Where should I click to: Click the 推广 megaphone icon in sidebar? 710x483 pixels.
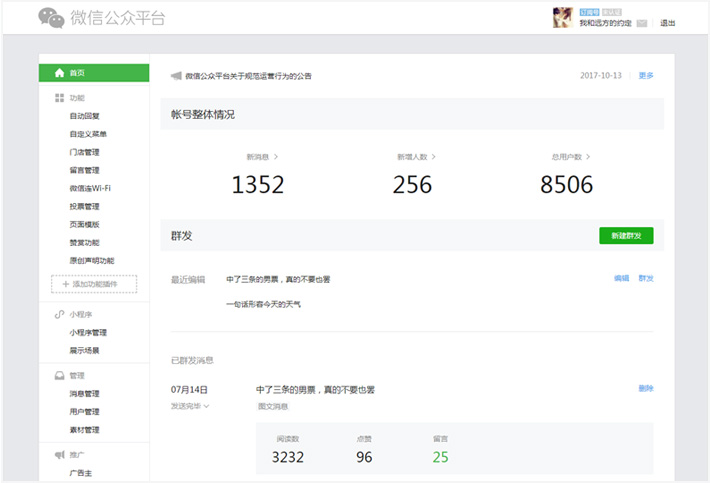click(59, 455)
